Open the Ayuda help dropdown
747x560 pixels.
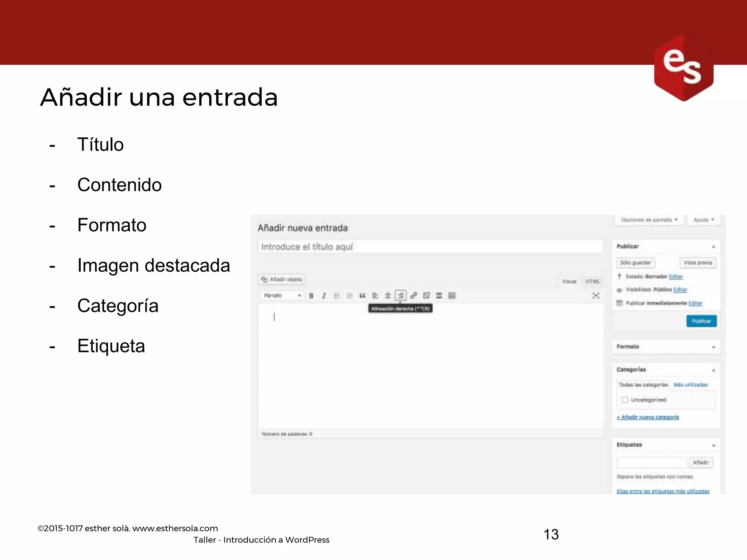pos(704,220)
